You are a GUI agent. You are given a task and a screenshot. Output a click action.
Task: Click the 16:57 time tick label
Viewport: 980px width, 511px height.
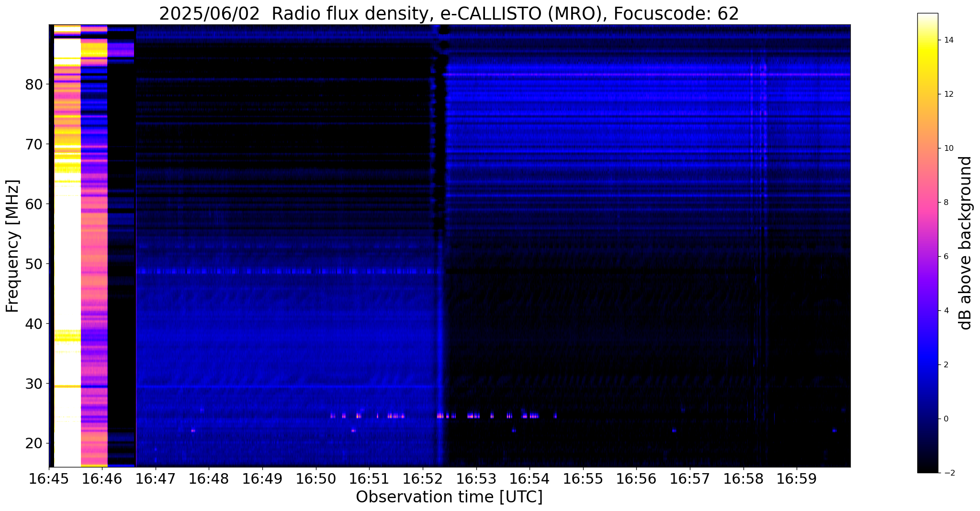click(x=690, y=479)
